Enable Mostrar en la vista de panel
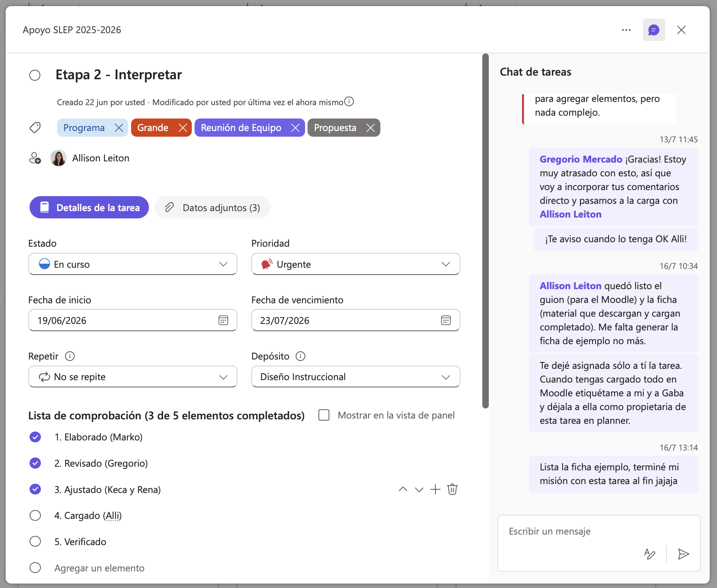The height and width of the screenshot is (588, 717). click(324, 415)
